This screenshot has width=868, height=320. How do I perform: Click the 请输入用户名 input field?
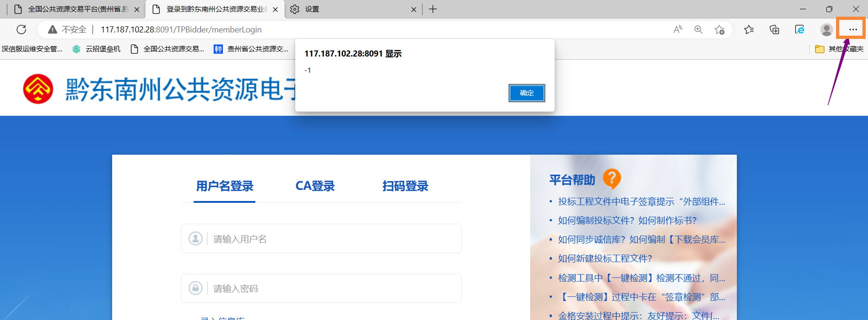321,238
